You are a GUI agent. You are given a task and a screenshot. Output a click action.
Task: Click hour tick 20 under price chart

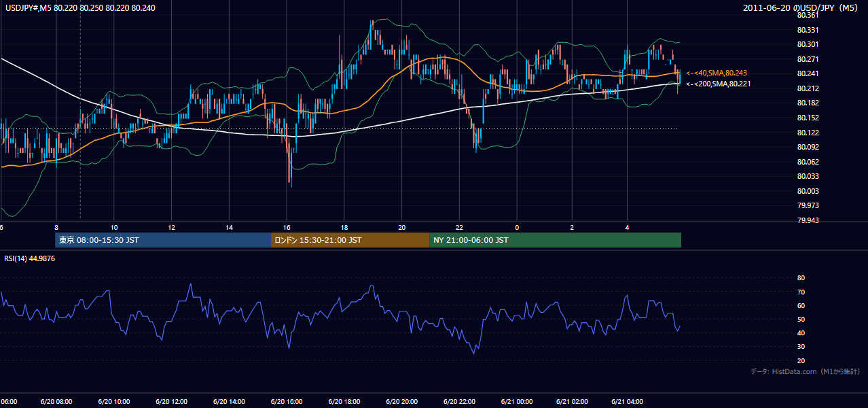[x=402, y=228]
